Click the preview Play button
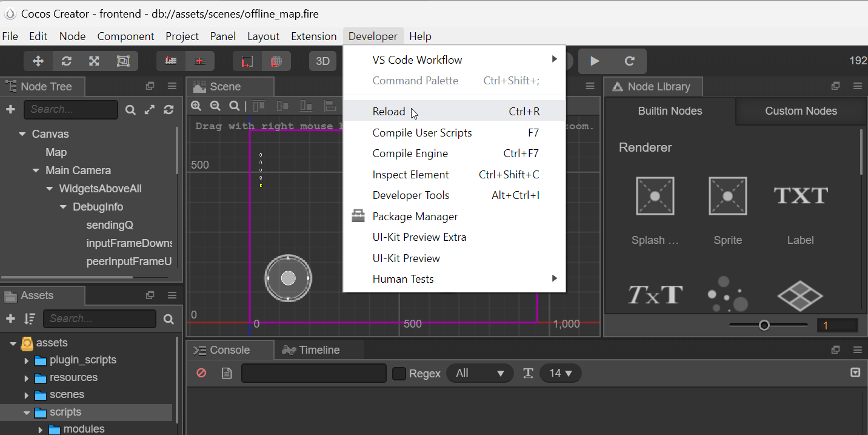Screen dimensions: 868x435 click(x=595, y=61)
